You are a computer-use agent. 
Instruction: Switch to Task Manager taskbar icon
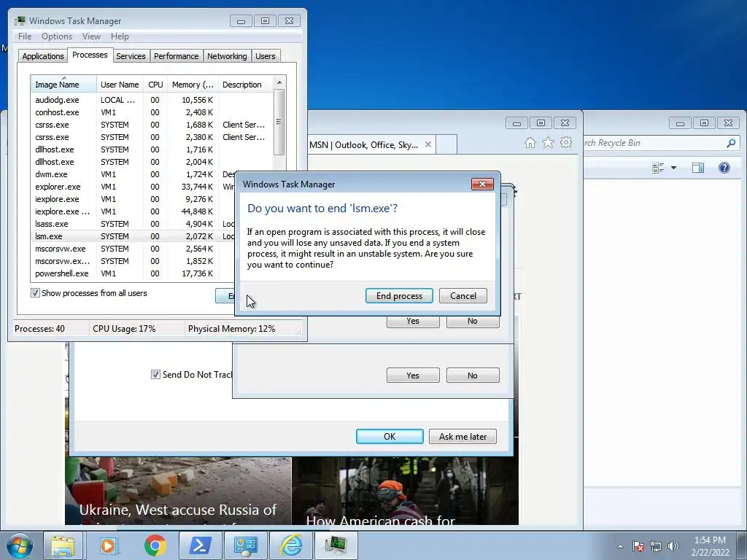(x=336, y=545)
